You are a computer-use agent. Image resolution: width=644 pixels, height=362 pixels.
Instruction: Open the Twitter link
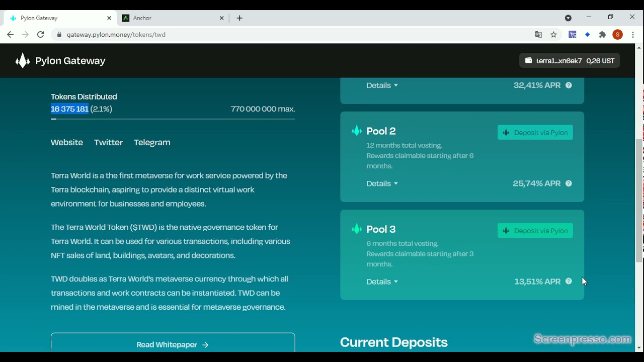tap(109, 143)
